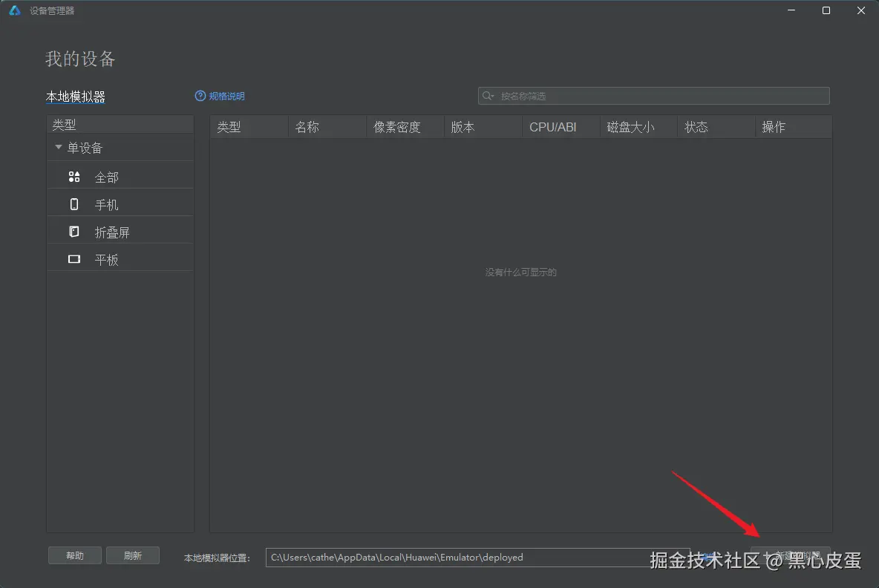Image resolution: width=879 pixels, height=588 pixels.
Task: Close the 设备管理器 window
Action: [861, 10]
